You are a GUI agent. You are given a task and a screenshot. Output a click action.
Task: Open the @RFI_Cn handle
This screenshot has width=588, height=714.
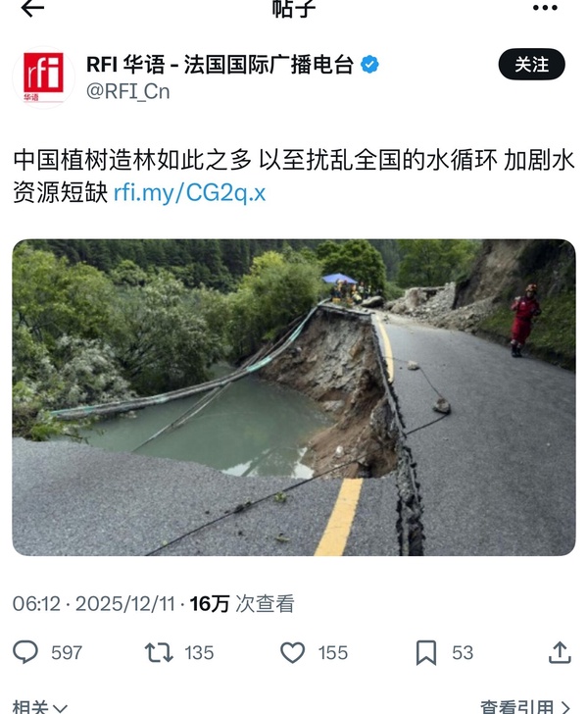point(127,91)
